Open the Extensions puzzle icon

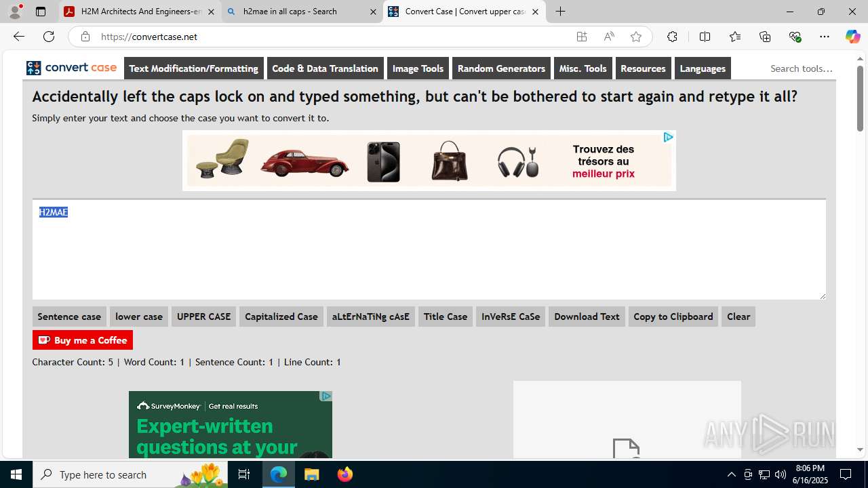(x=672, y=37)
